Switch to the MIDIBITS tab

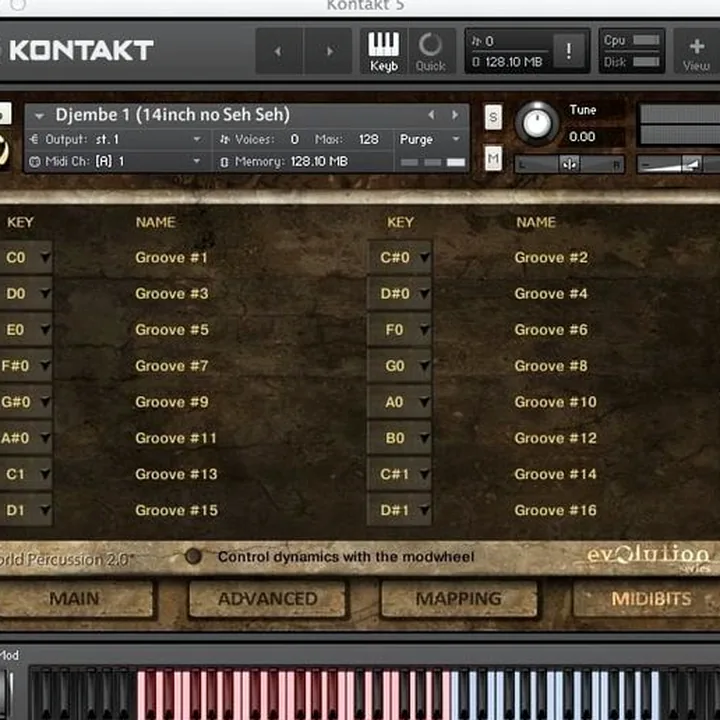(x=647, y=598)
